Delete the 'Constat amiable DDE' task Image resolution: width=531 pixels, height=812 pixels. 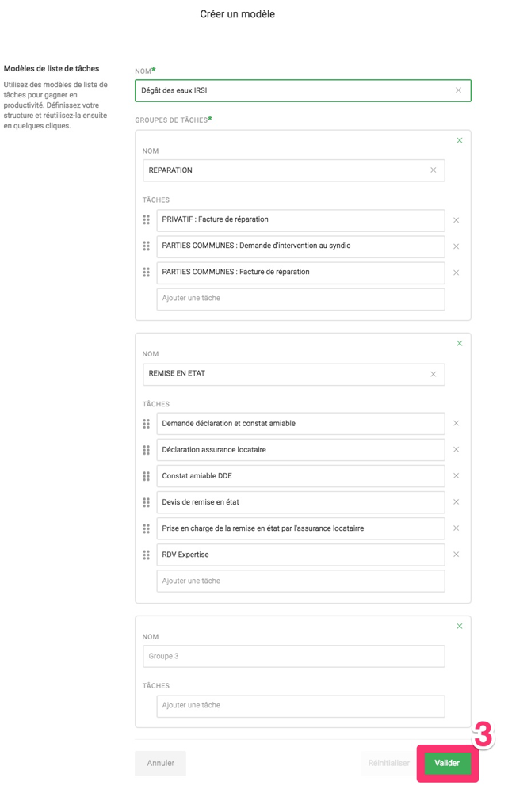pyautogui.click(x=457, y=476)
